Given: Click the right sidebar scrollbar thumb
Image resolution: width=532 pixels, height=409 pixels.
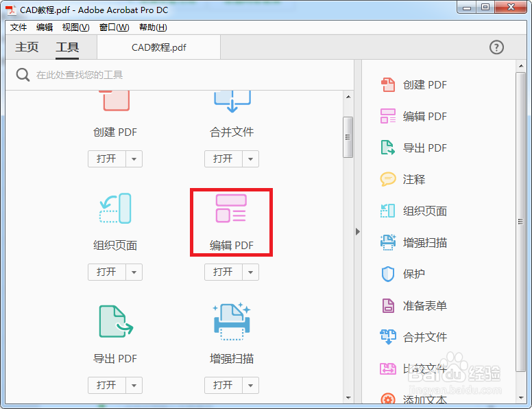Looking at the screenshot, I should [520, 222].
